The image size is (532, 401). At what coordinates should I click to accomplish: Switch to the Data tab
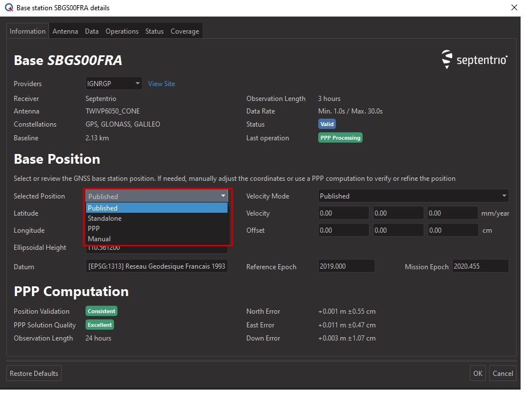pos(92,31)
